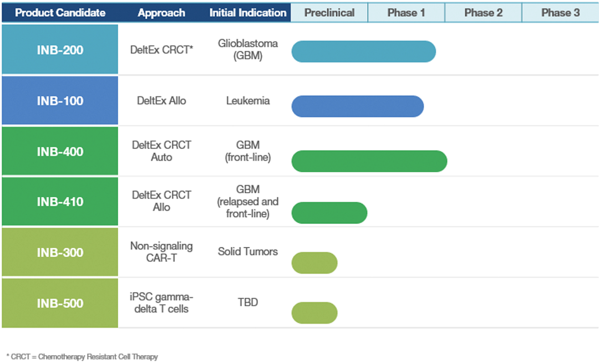This screenshot has width=599, height=364.
Task: Click the INB-100 product candidate cell
Action: pos(60,100)
